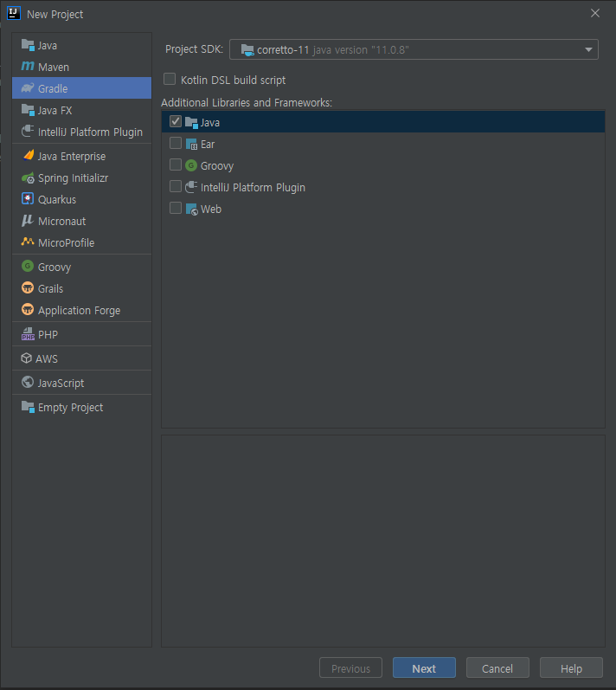
Task: Click the Gradle elephant icon
Action: [x=28, y=88]
